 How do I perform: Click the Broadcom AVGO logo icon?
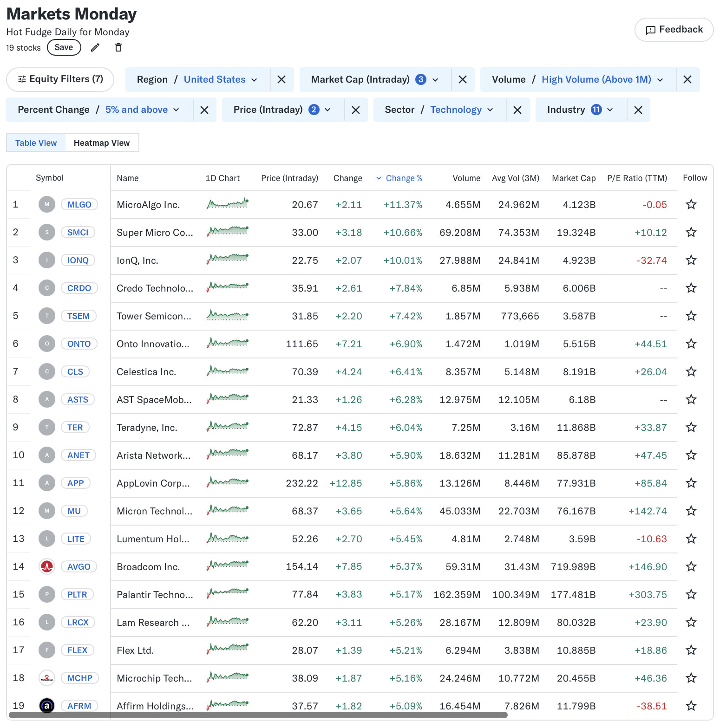pos(47,566)
